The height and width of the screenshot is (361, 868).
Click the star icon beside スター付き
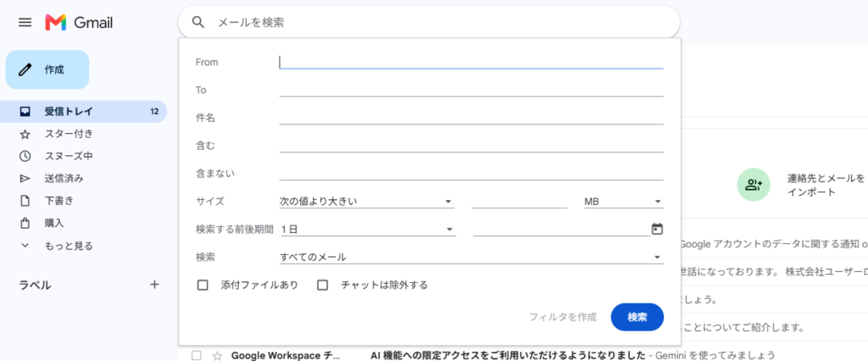(25, 134)
